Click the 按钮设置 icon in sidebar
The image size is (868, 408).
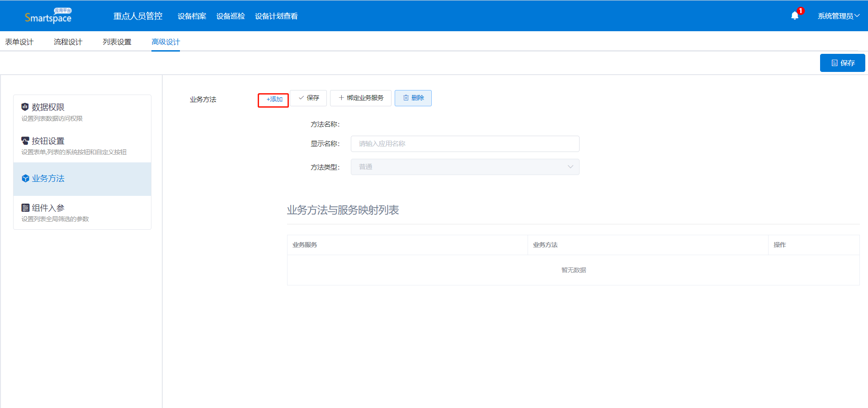(x=25, y=141)
